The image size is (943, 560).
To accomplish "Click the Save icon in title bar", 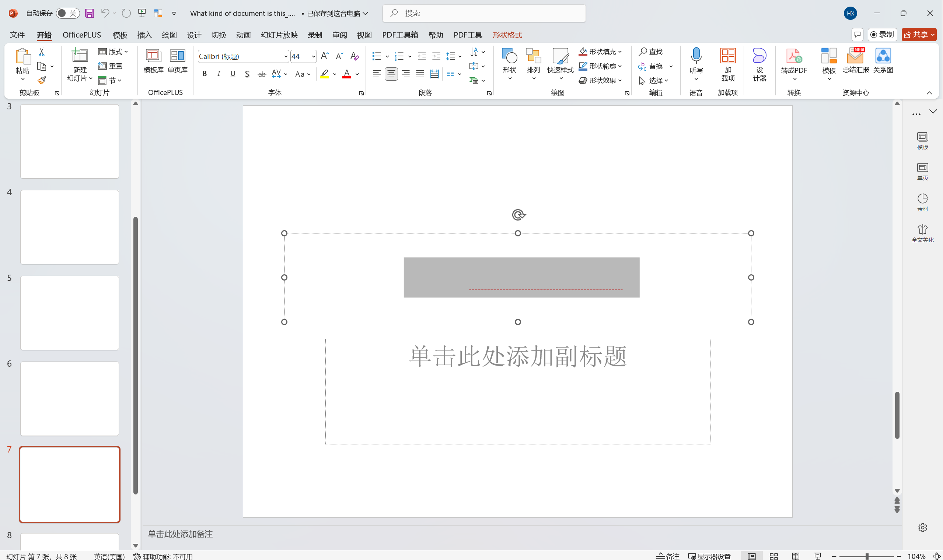I will tap(90, 13).
